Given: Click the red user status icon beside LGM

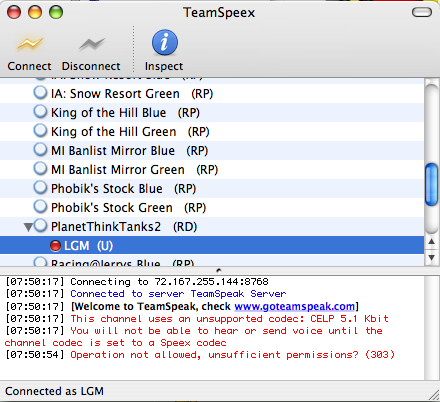Looking at the screenshot, I should (55, 246).
